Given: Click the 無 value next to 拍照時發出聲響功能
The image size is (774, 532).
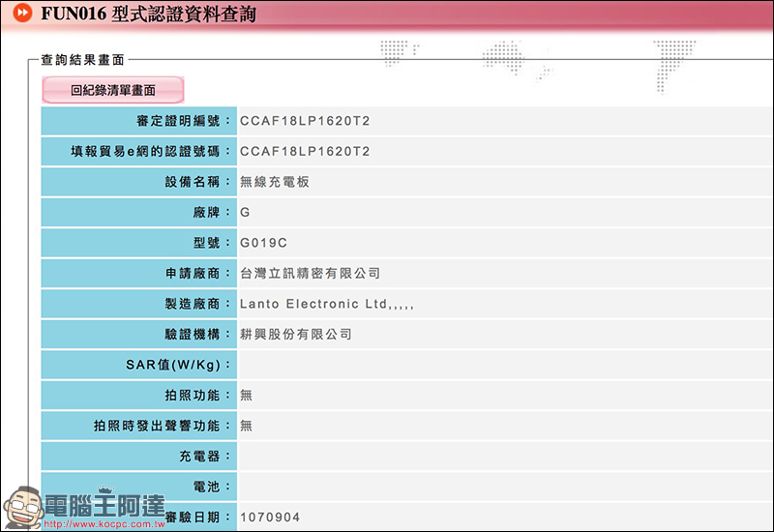Looking at the screenshot, I should [x=246, y=426].
